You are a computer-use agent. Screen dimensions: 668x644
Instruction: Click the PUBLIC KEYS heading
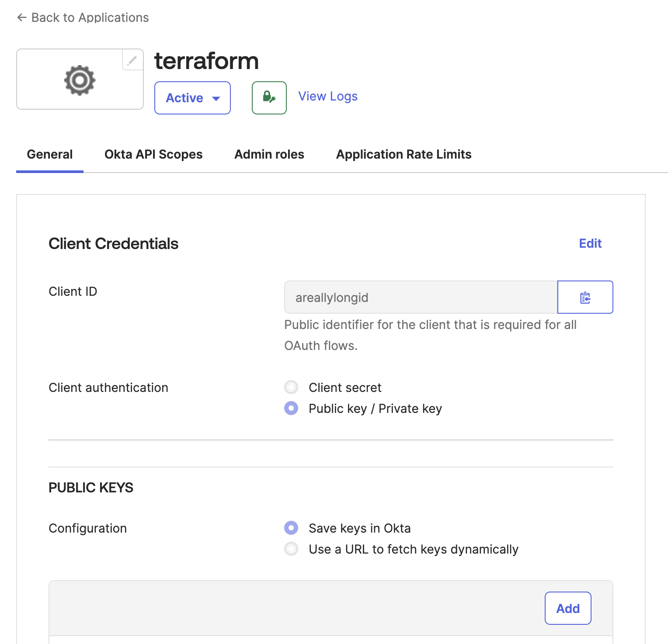[91, 488]
